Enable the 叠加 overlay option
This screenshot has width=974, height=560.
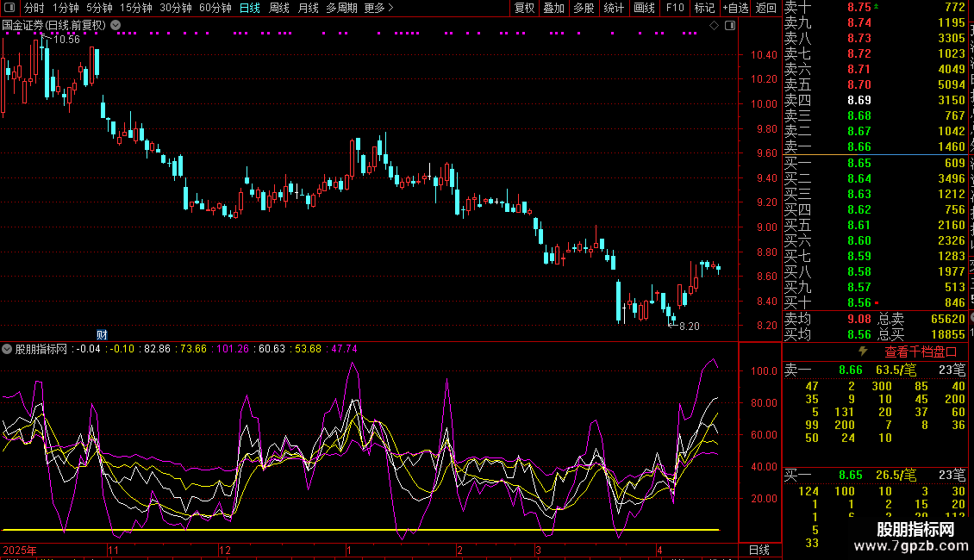point(553,8)
